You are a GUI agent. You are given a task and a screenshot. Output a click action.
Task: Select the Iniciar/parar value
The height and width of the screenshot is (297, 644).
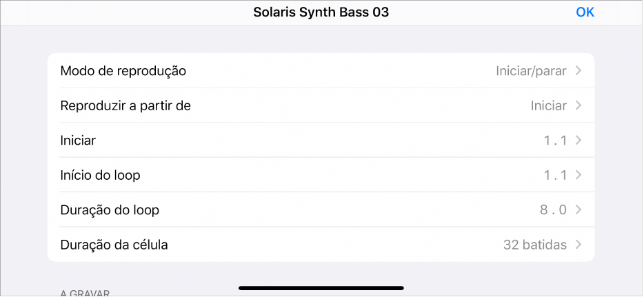[x=531, y=71]
